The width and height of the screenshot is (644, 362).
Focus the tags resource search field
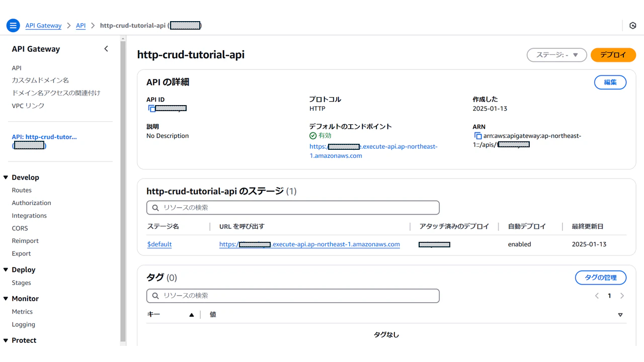[x=293, y=296]
